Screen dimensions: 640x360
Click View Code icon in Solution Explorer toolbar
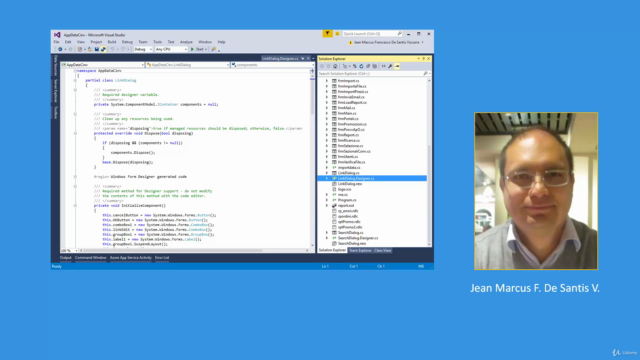pyautogui.click(x=384, y=66)
